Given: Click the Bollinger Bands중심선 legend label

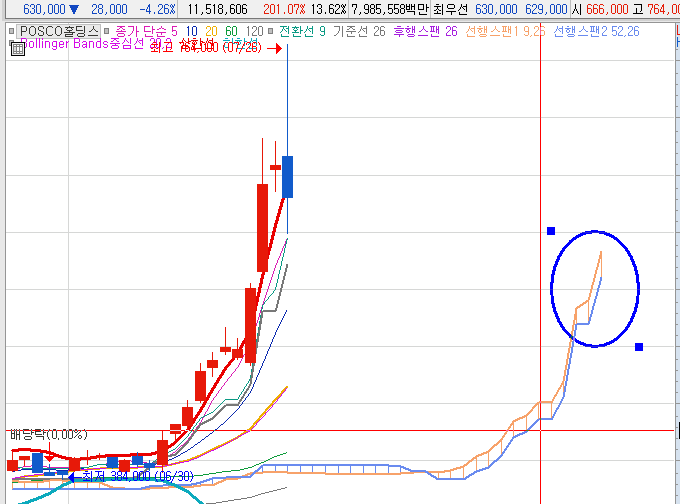Looking at the screenshot, I should (82, 43).
